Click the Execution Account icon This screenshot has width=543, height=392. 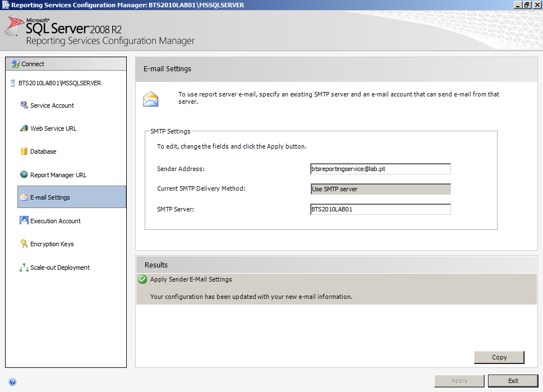(24, 221)
